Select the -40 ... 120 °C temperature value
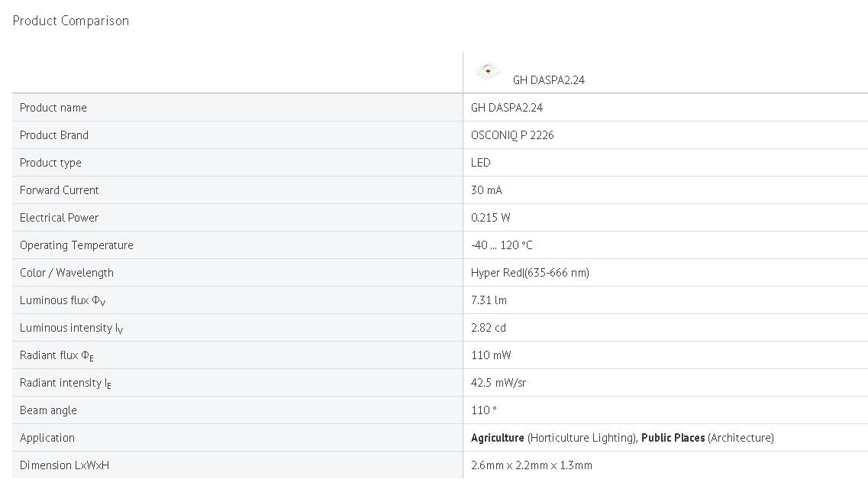Image resolution: width=868 pixels, height=486 pixels. click(x=502, y=245)
